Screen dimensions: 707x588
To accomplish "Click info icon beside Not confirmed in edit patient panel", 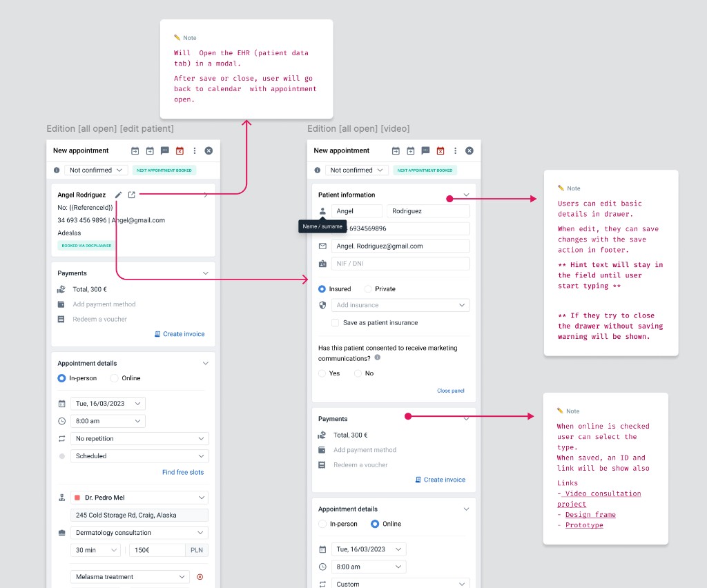I will coord(57,170).
